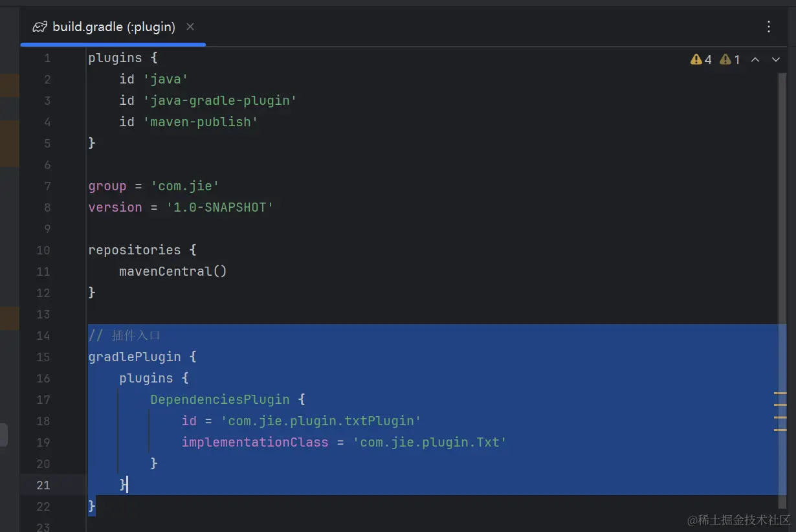This screenshot has height=532, width=796.
Task: Click mavenCentral() call
Action: [173, 271]
